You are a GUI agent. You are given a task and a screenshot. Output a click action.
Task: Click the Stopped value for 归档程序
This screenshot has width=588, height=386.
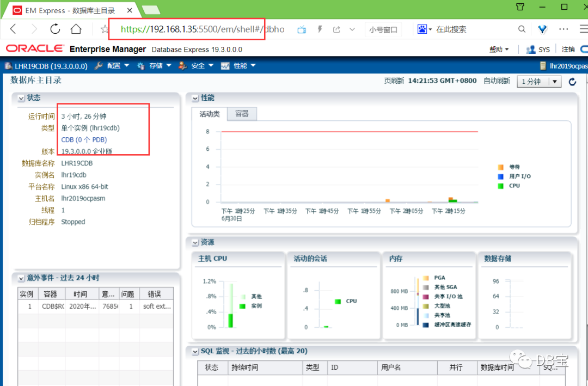click(x=73, y=222)
